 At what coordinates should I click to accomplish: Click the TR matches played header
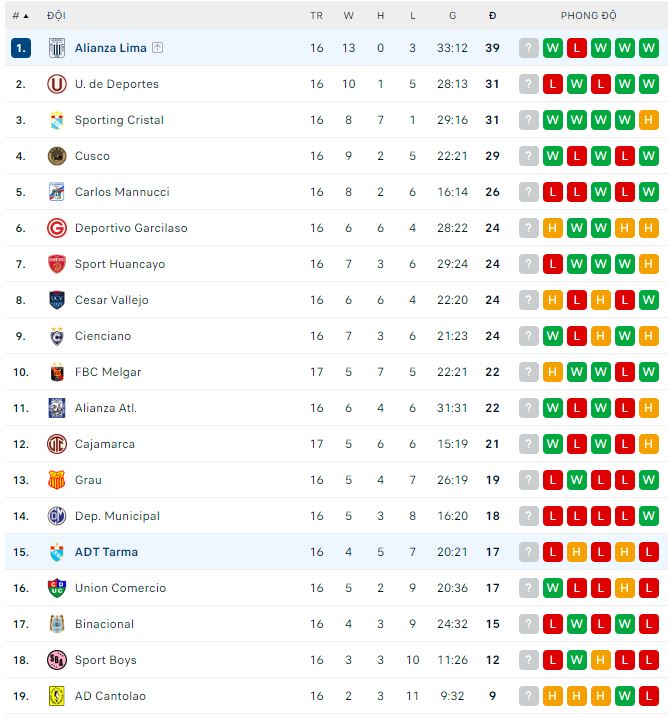[x=317, y=15]
